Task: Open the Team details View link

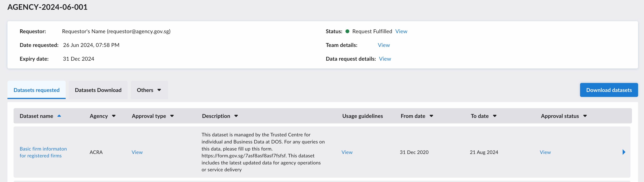Action: (384, 45)
